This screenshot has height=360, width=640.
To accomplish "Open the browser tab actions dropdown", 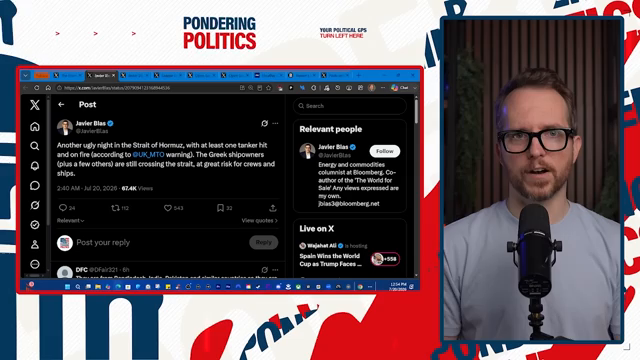I will pos(26,76).
